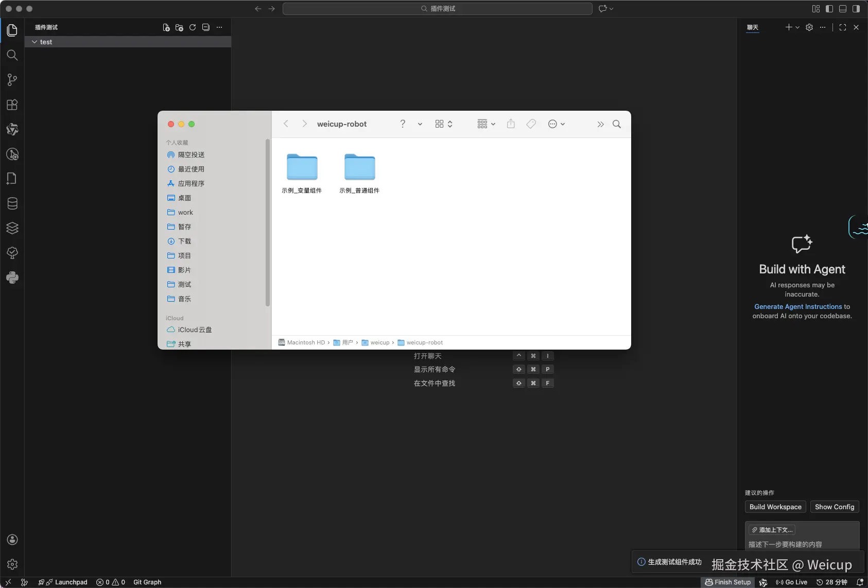This screenshot has width=868, height=588.
Task: Collapse all folders in explorer
Action: (206, 27)
